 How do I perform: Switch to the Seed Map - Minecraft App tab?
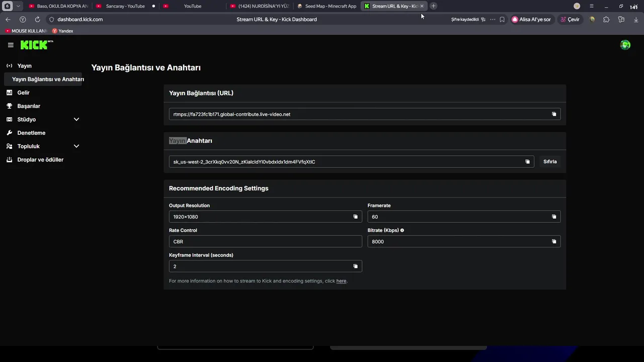[327, 6]
